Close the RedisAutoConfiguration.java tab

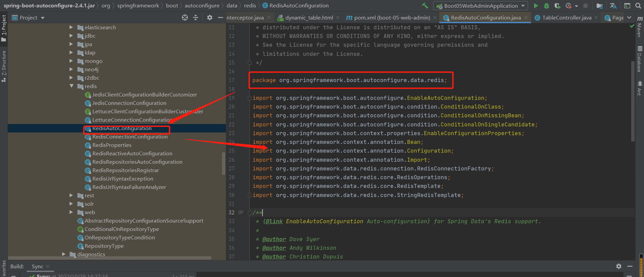(x=526, y=17)
